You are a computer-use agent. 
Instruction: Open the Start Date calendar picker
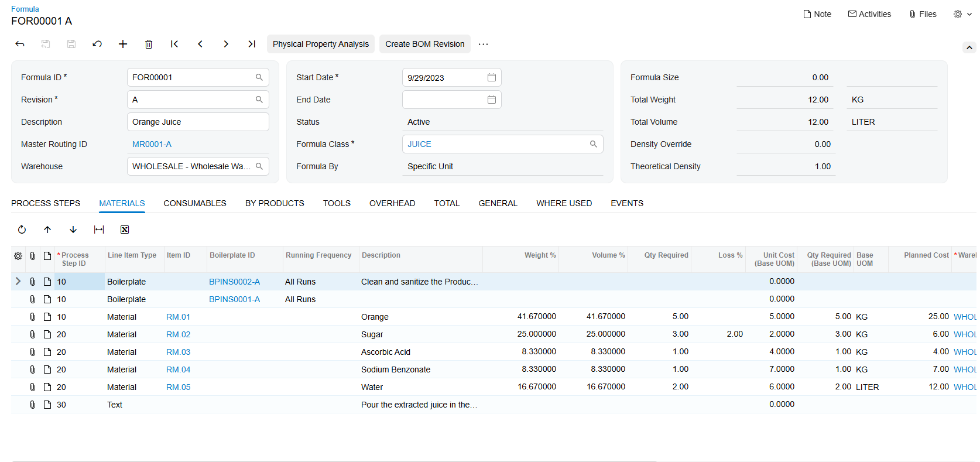[x=492, y=77]
